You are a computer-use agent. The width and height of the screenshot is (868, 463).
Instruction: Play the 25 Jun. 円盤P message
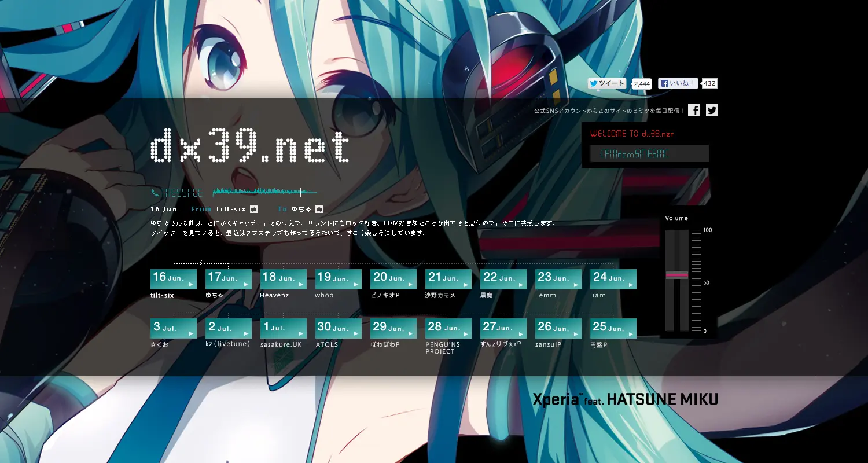613,328
